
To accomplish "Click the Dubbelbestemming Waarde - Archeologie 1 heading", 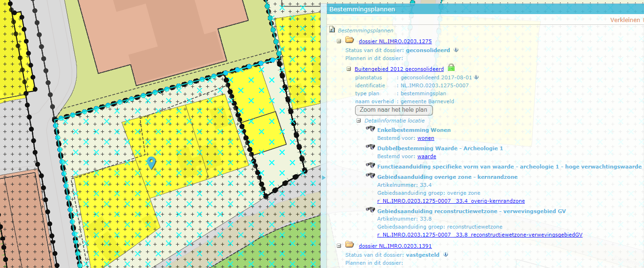I will [440, 148].
